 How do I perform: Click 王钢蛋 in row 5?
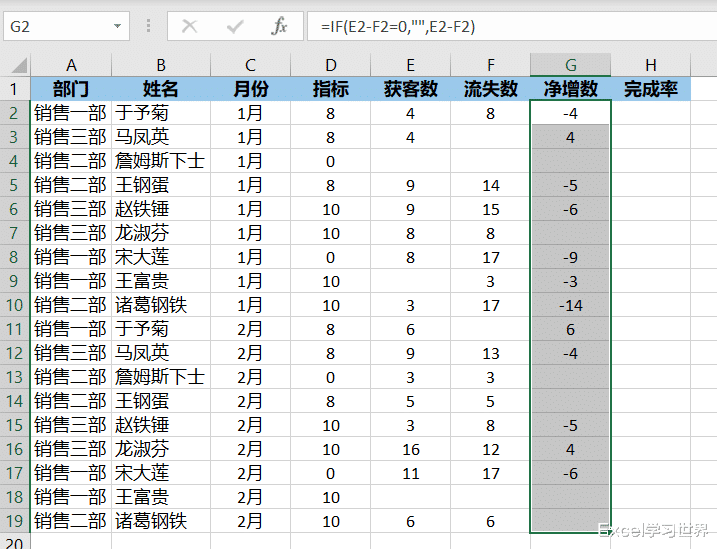pos(142,185)
